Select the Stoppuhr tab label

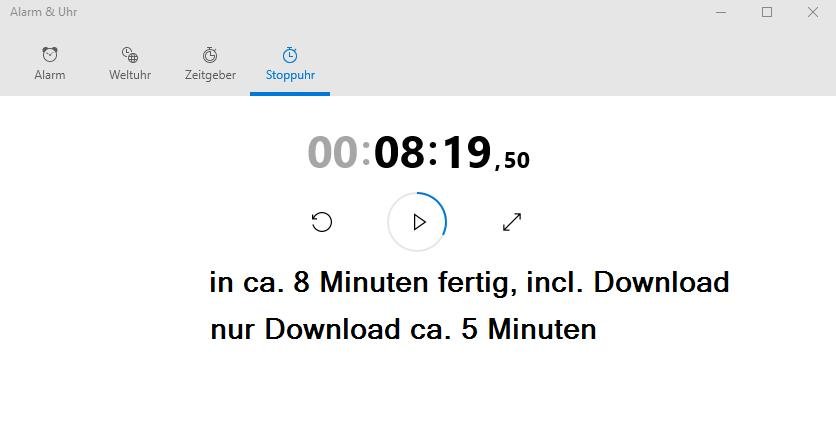coord(290,75)
